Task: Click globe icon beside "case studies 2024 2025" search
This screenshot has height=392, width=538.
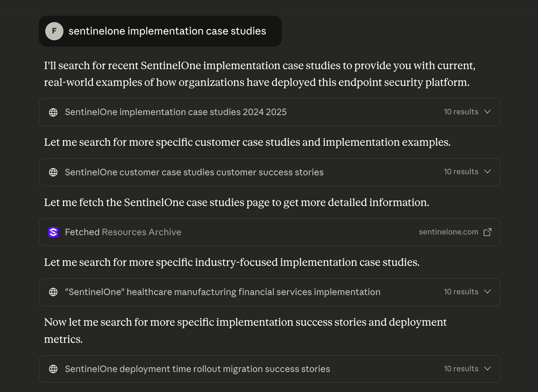Action: click(53, 112)
